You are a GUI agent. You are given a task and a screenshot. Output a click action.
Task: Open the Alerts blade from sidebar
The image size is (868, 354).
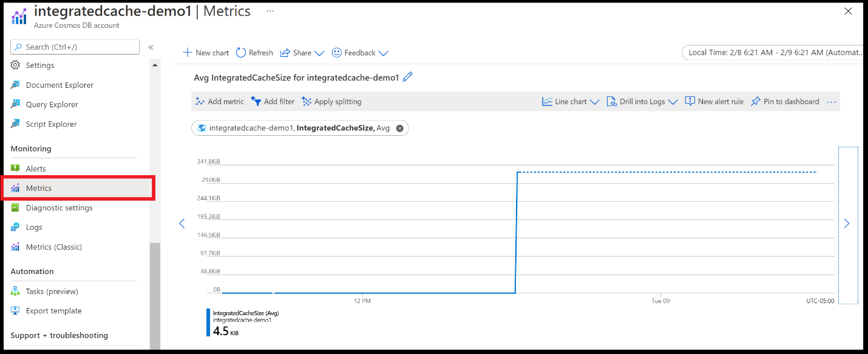pyautogui.click(x=36, y=168)
